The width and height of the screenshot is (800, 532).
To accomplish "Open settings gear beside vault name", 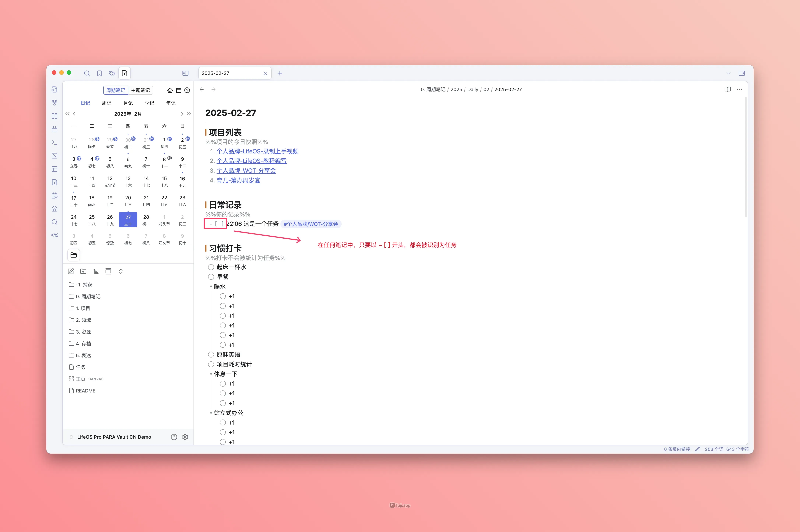I will [x=185, y=437].
